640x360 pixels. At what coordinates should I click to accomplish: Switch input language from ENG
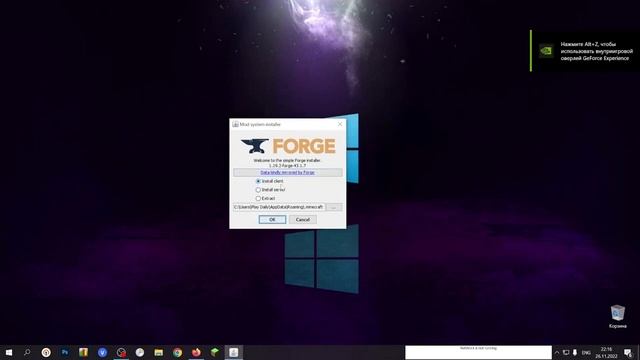(x=586, y=353)
